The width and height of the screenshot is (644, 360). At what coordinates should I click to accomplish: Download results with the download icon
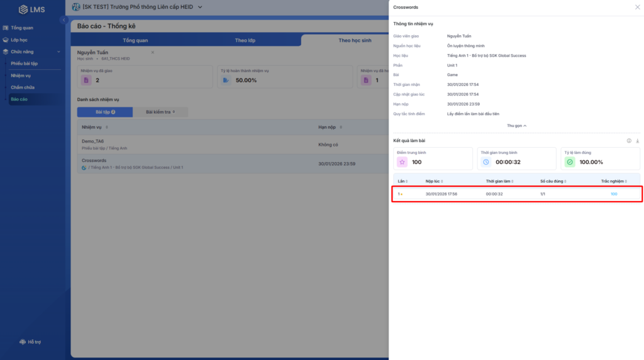click(x=637, y=141)
